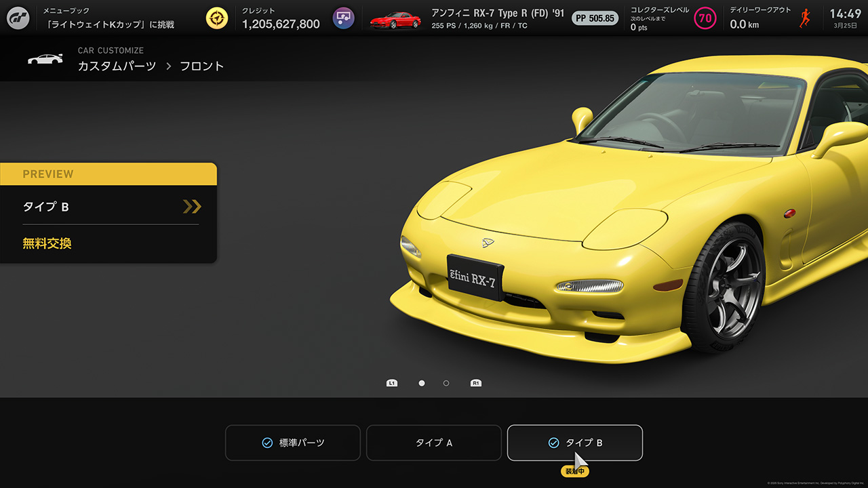This screenshot has height=488, width=868.
Task: Select the first page indicator dot
Action: 422,383
